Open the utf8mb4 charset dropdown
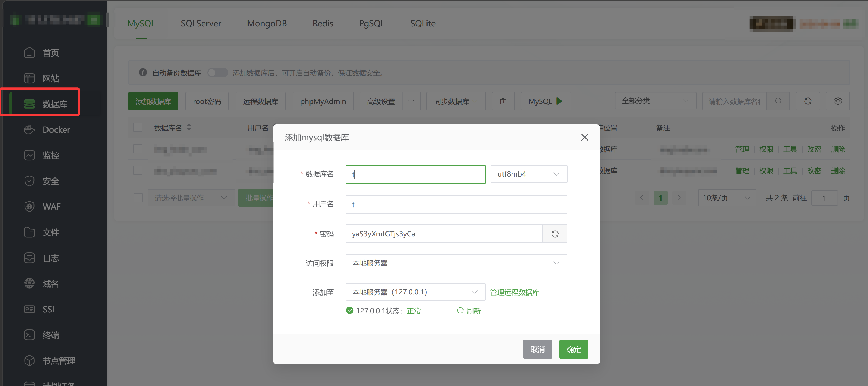The image size is (868, 386). (x=529, y=174)
